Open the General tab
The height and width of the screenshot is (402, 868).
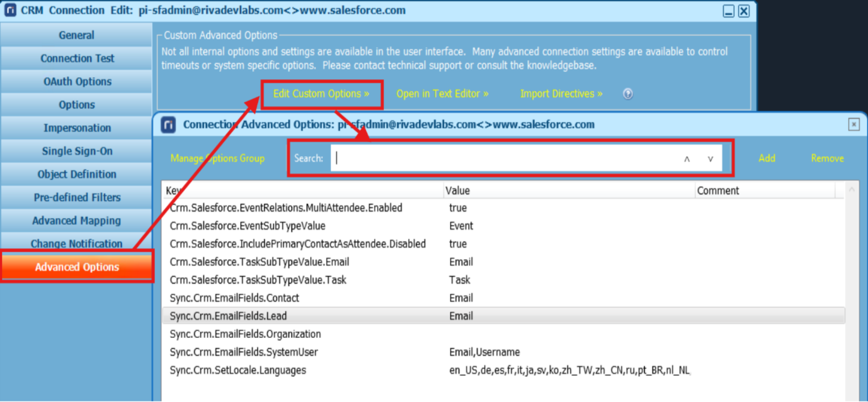(x=77, y=35)
